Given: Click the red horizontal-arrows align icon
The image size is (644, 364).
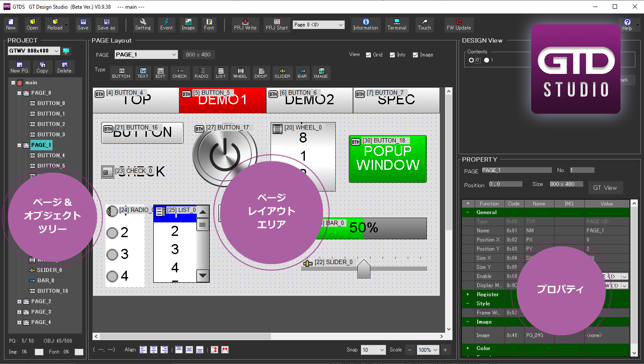Looking at the screenshot, I should pos(225,350).
